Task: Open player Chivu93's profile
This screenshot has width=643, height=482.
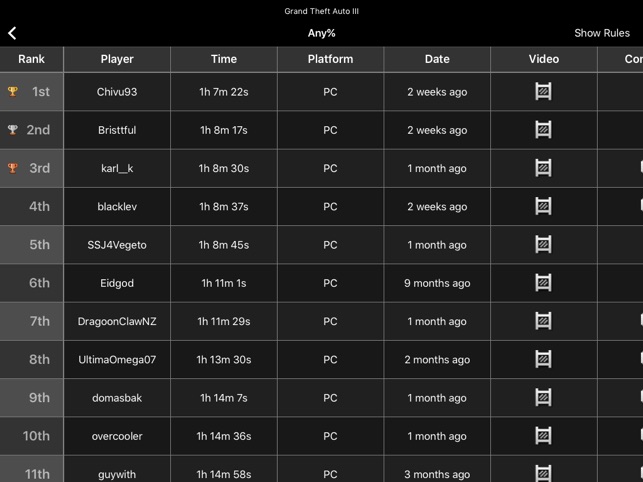Action: pos(117,92)
